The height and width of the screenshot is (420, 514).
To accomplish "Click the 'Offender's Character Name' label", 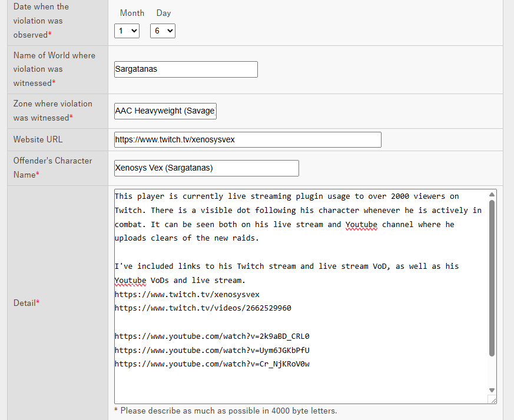I will pos(53,168).
